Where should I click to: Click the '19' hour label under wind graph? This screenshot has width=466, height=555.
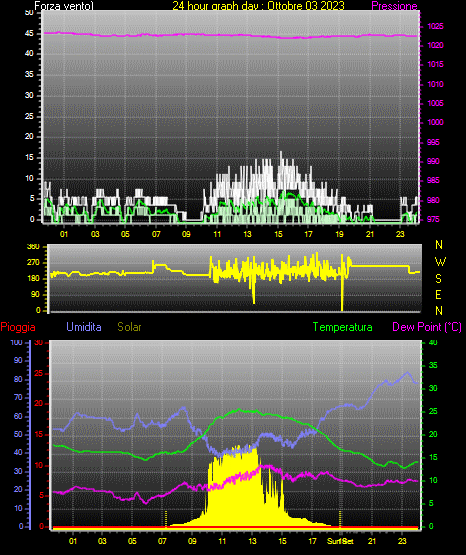tap(339, 234)
